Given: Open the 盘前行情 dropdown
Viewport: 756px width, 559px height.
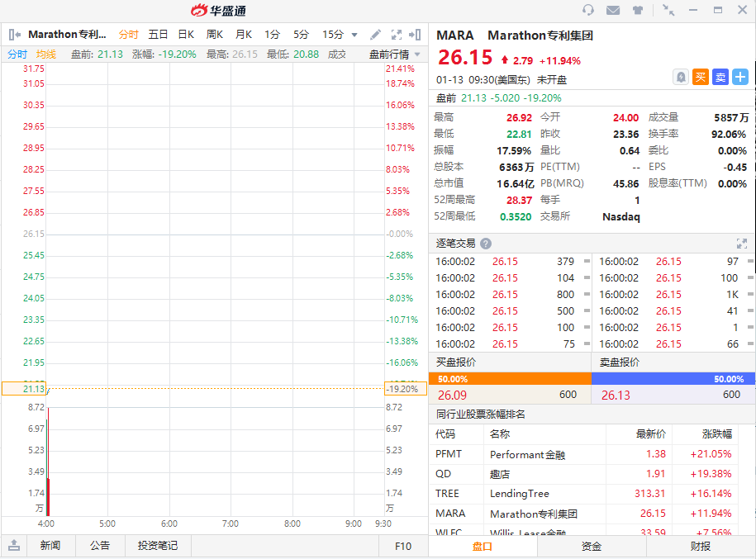Looking at the screenshot, I should coord(394,54).
